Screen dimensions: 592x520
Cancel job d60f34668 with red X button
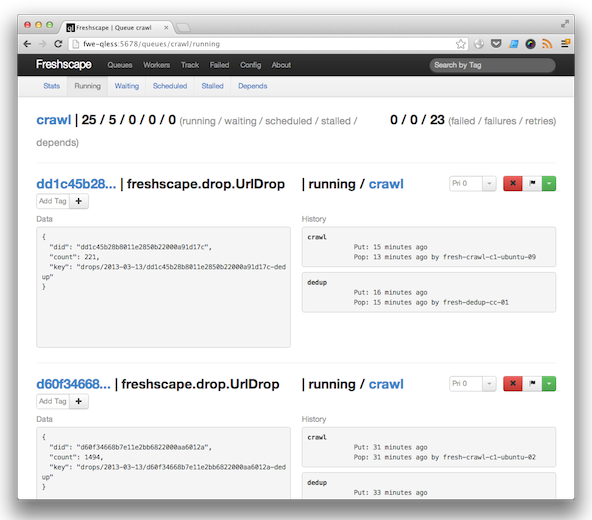pyautogui.click(x=512, y=384)
